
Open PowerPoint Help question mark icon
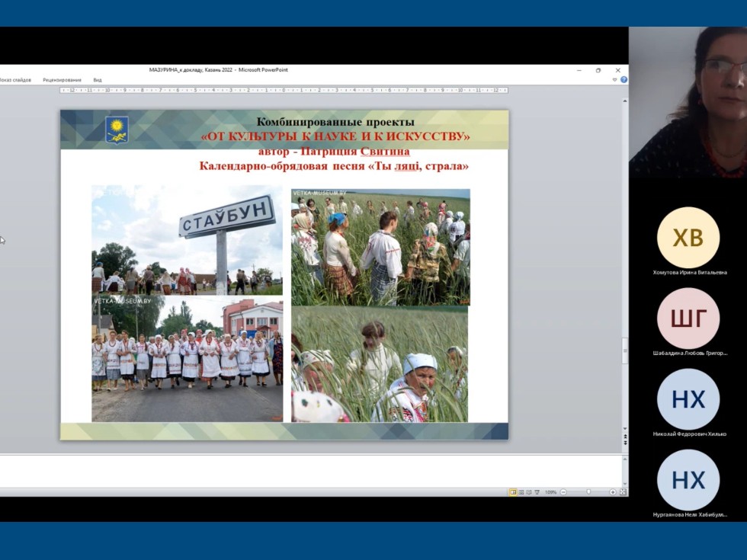click(624, 79)
